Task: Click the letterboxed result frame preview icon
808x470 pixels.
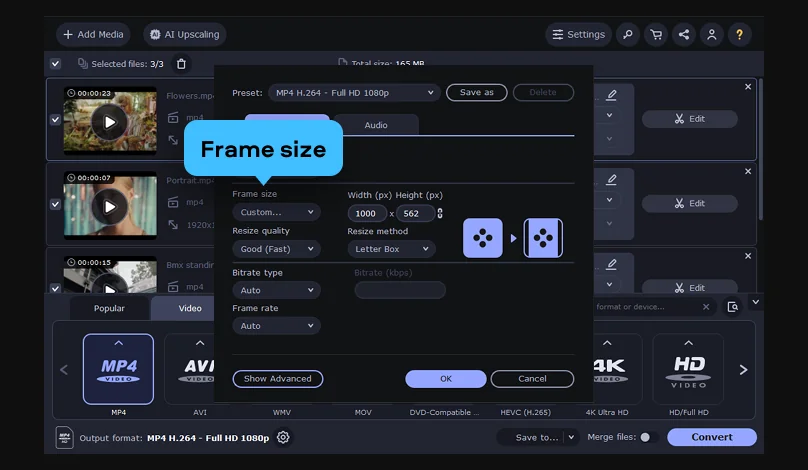Action: 543,238
